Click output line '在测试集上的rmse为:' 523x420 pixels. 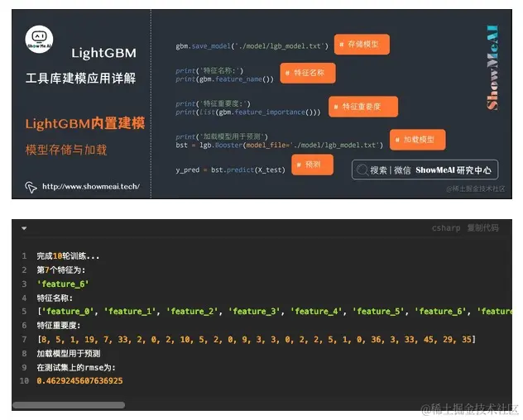76,367
